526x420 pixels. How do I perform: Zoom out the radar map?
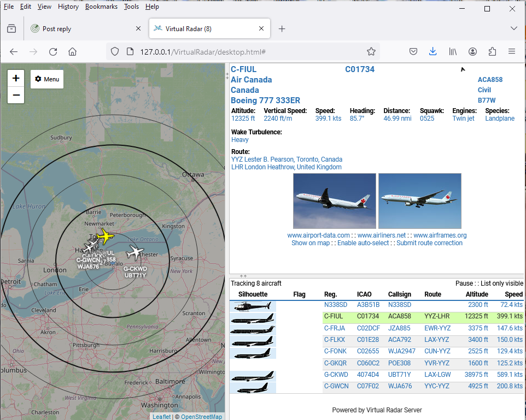point(16,95)
